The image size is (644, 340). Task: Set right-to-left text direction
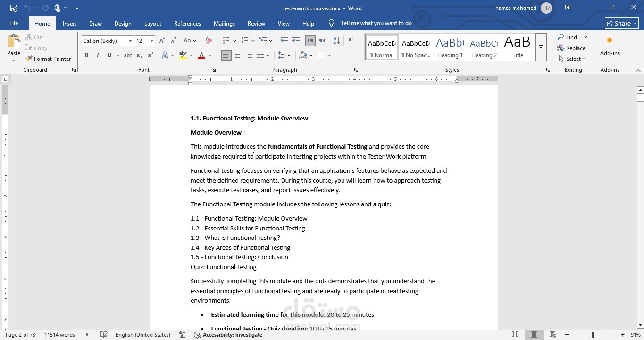coord(322,41)
